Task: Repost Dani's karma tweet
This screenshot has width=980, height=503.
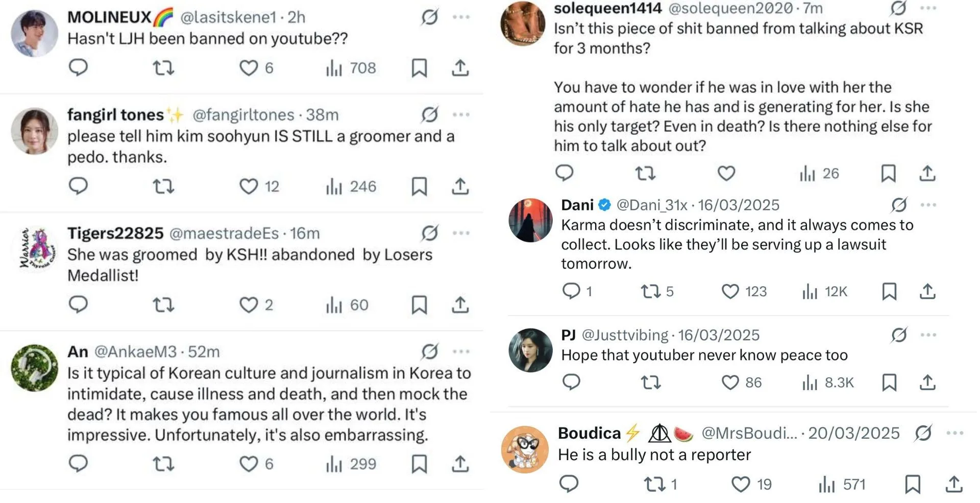Action: [x=651, y=291]
